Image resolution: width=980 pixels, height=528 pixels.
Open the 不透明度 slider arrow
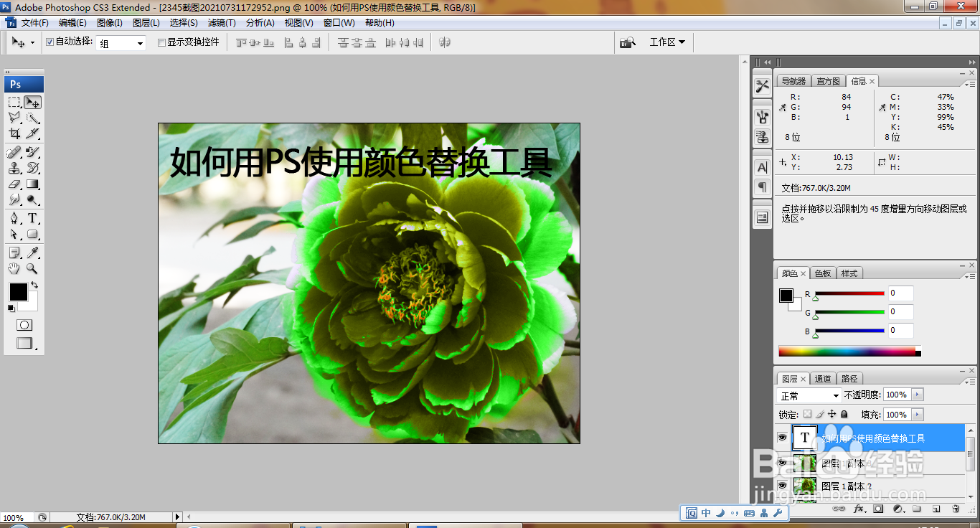coord(917,394)
